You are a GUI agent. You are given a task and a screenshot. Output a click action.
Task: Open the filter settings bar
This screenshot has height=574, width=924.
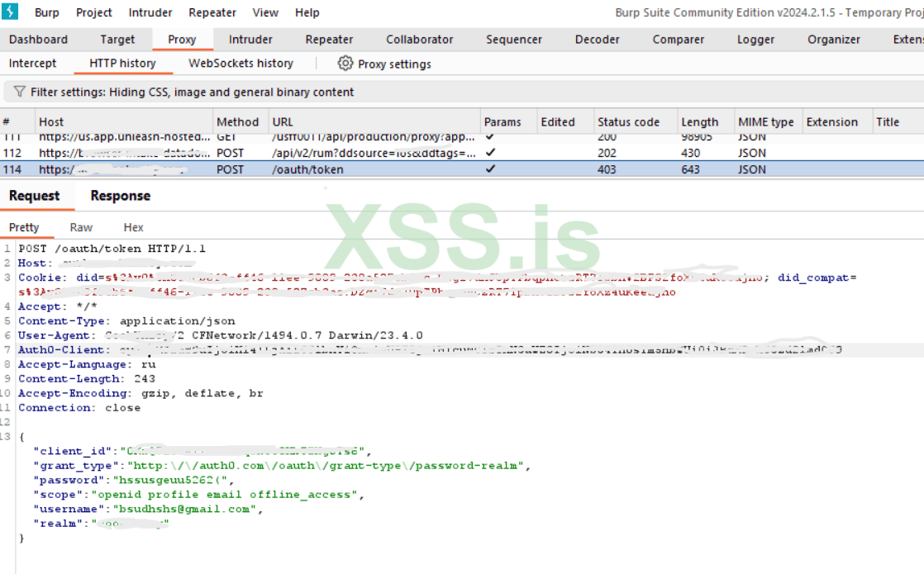coord(464,92)
